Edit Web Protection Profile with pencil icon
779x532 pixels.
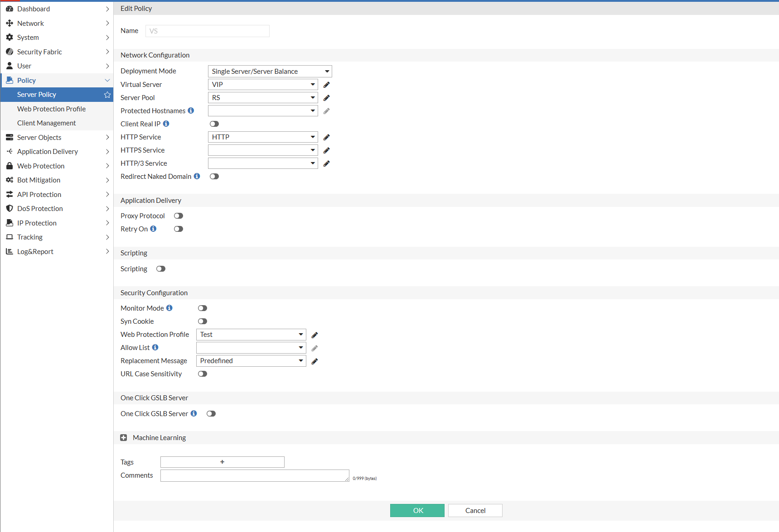point(315,335)
